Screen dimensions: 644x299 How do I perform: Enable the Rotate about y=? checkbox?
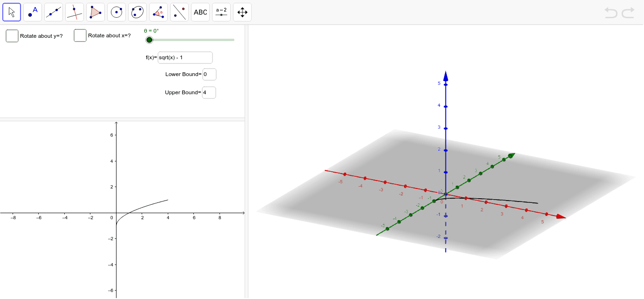pos(12,36)
